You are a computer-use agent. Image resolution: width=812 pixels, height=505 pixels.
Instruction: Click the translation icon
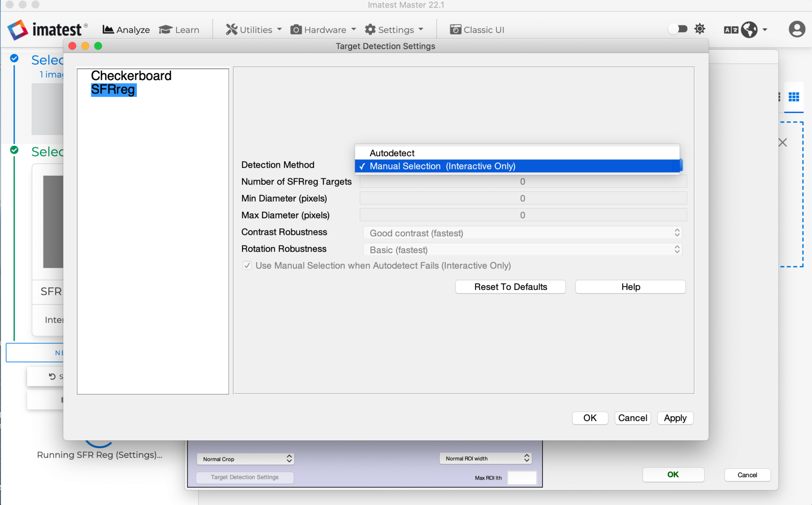(731, 29)
